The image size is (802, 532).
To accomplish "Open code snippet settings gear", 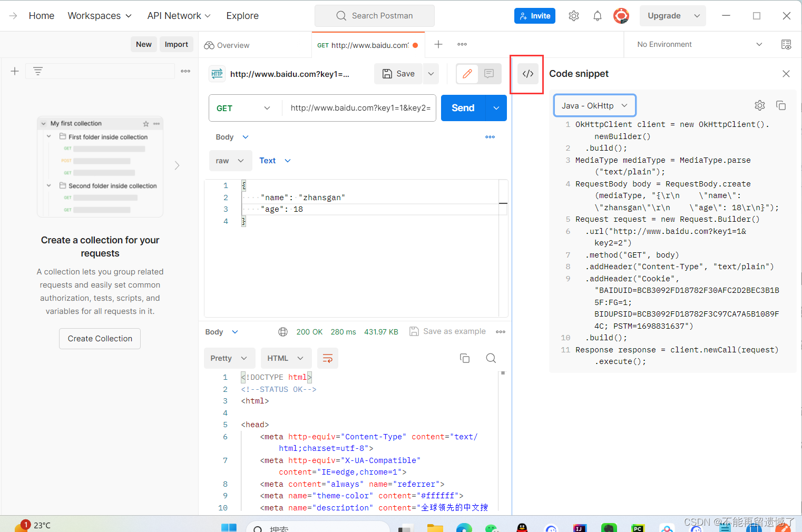I will click(x=760, y=105).
